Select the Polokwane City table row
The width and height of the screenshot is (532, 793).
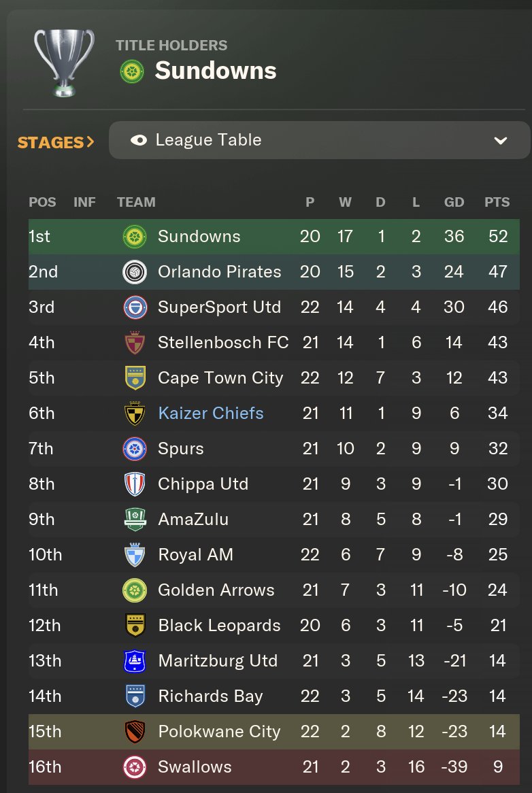273,732
